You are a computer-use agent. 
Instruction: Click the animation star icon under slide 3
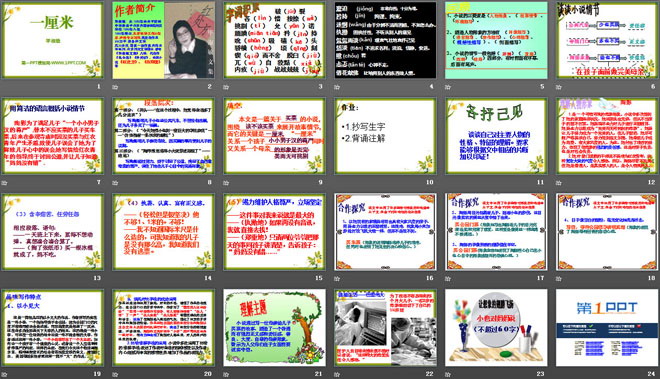click(226, 87)
